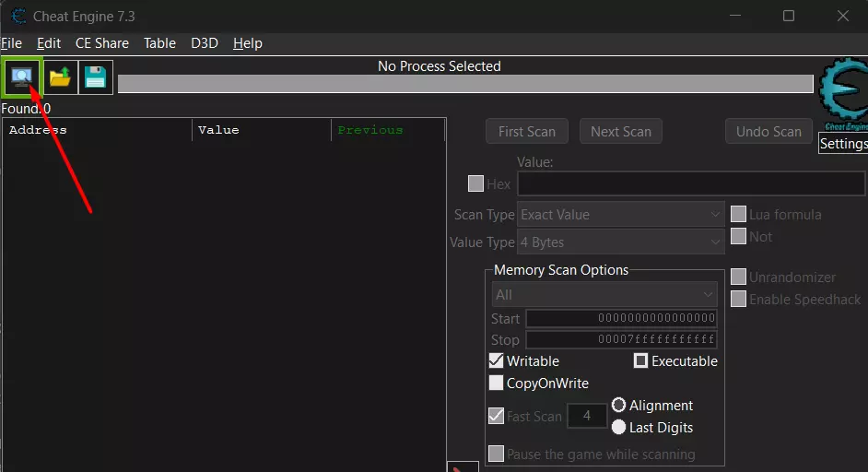
Task: Click the open file folder icon
Action: (60, 77)
